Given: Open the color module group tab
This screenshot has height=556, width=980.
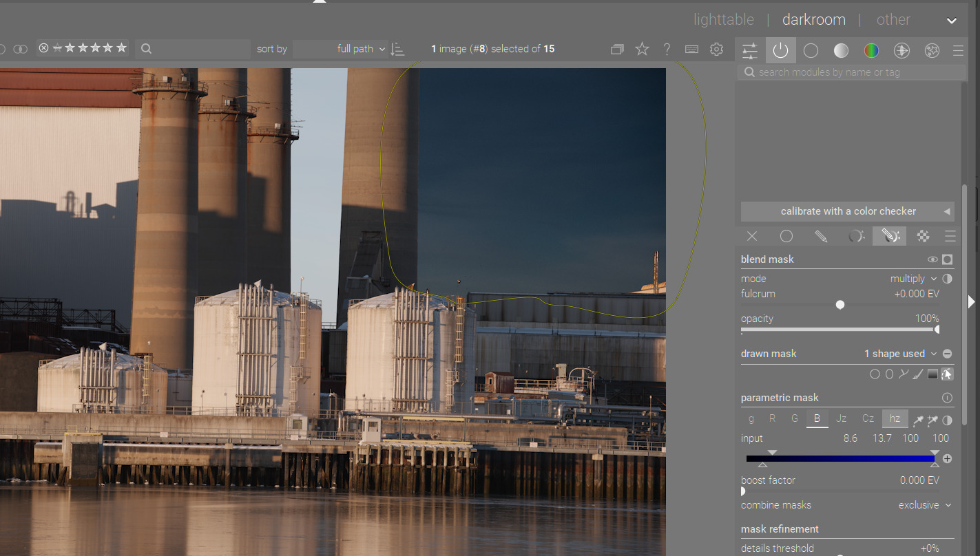Looking at the screenshot, I should click(871, 50).
